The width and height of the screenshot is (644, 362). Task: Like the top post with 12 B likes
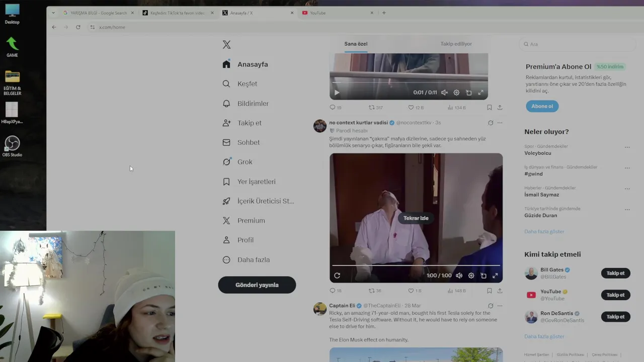pos(416,108)
